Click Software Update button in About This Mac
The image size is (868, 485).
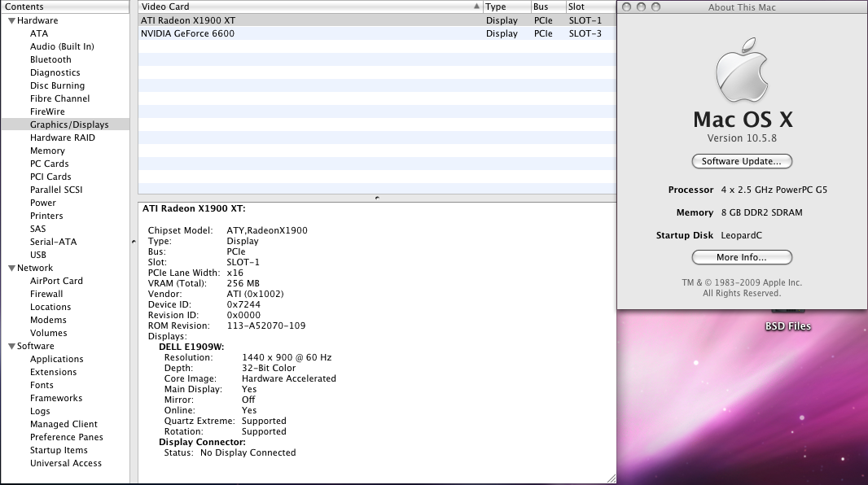click(x=742, y=161)
